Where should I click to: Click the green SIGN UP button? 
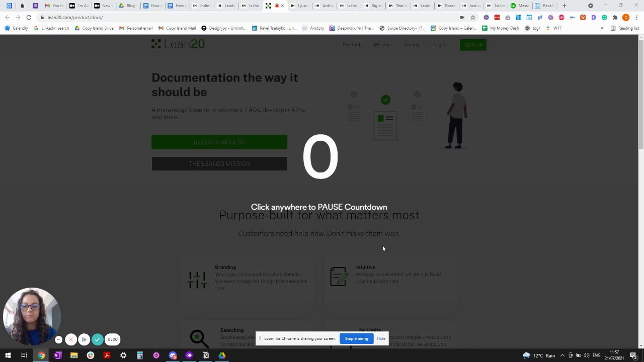click(473, 45)
